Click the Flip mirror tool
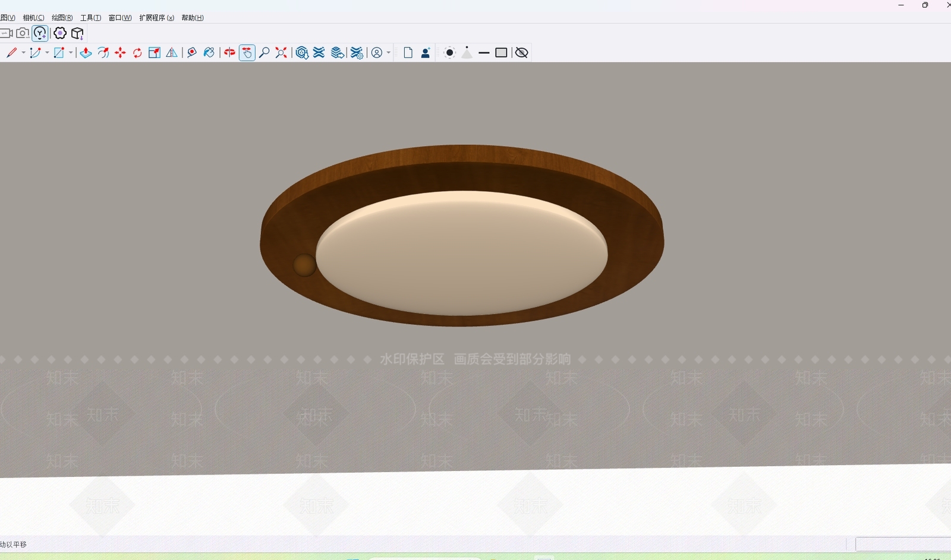951x560 pixels. tap(172, 53)
